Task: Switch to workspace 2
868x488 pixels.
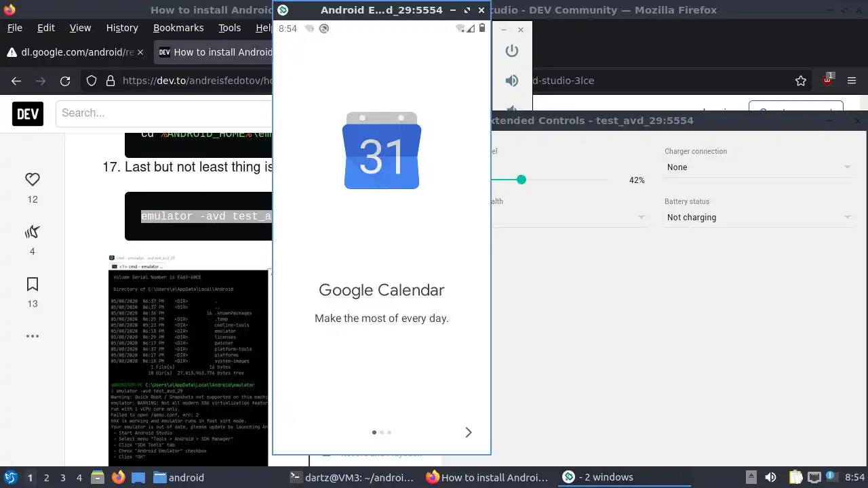Action: [47, 477]
